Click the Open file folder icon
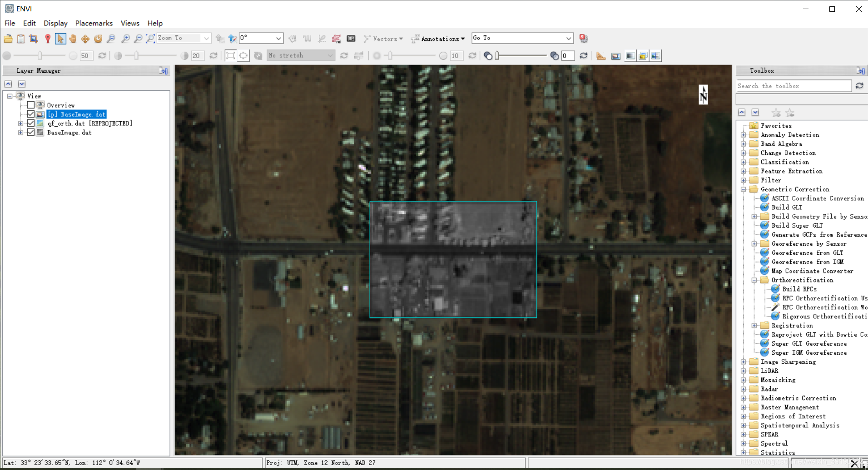Image resolution: width=868 pixels, height=470 pixels. 8,39
